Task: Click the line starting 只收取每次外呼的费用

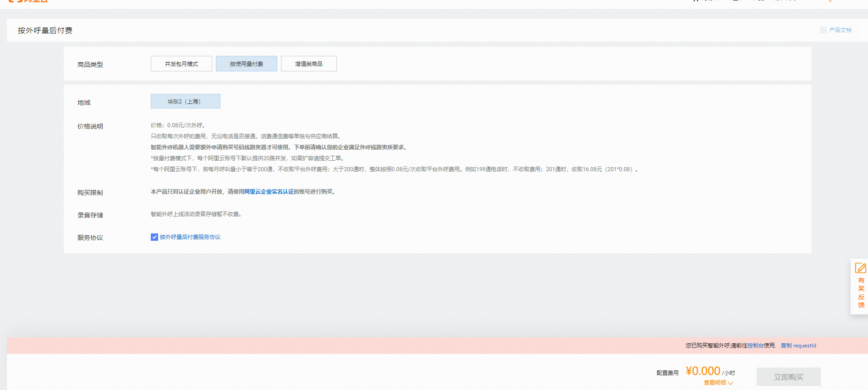Action: tap(246, 136)
